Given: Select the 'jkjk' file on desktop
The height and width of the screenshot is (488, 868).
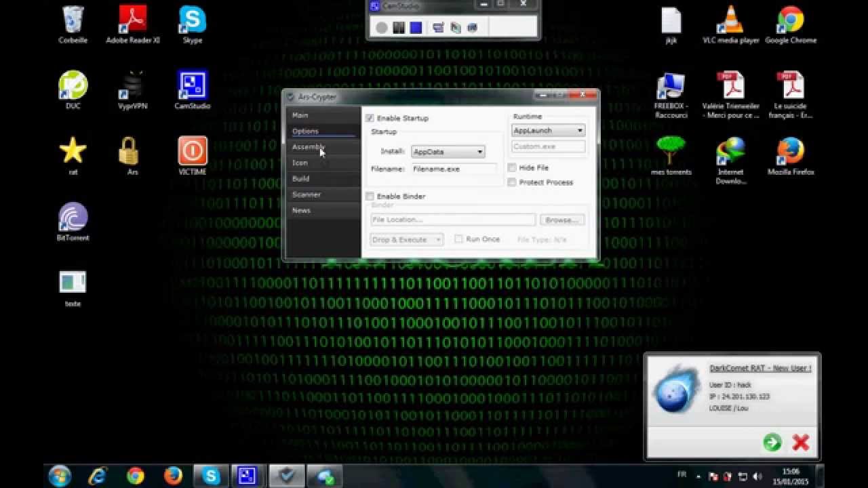Looking at the screenshot, I should coord(671,25).
